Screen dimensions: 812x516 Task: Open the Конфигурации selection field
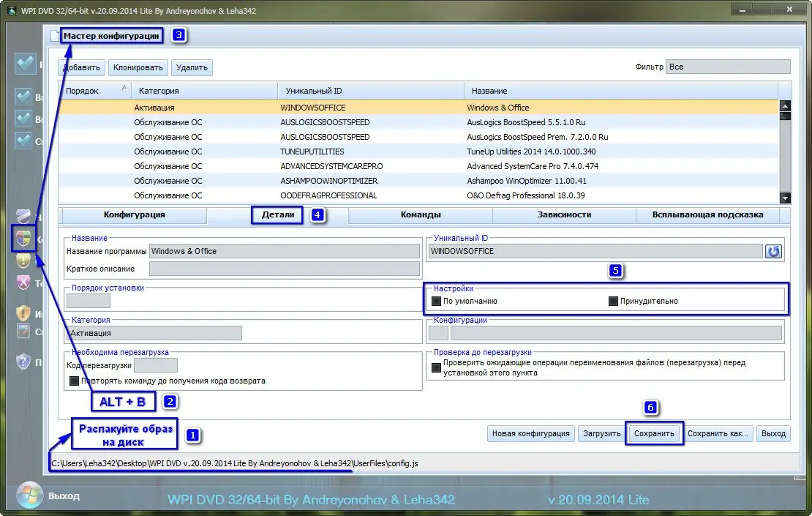point(616,333)
